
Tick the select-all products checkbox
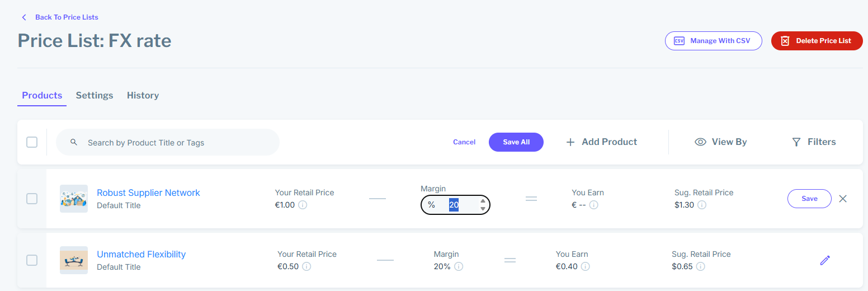tap(32, 142)
